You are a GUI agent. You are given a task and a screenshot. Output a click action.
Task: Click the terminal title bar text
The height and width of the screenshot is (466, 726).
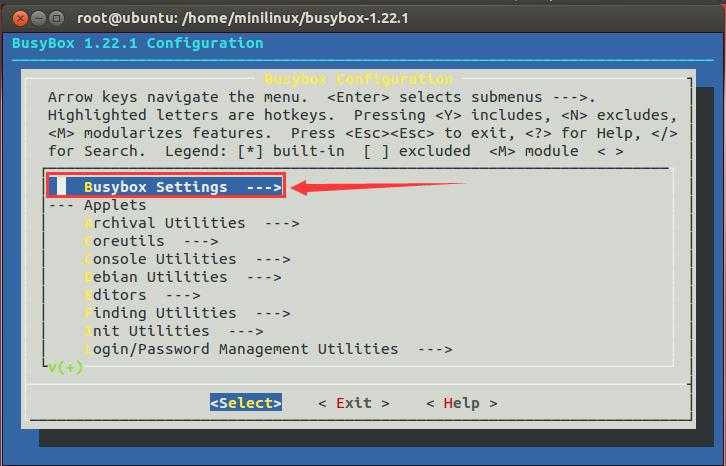(x=243, y=18)
